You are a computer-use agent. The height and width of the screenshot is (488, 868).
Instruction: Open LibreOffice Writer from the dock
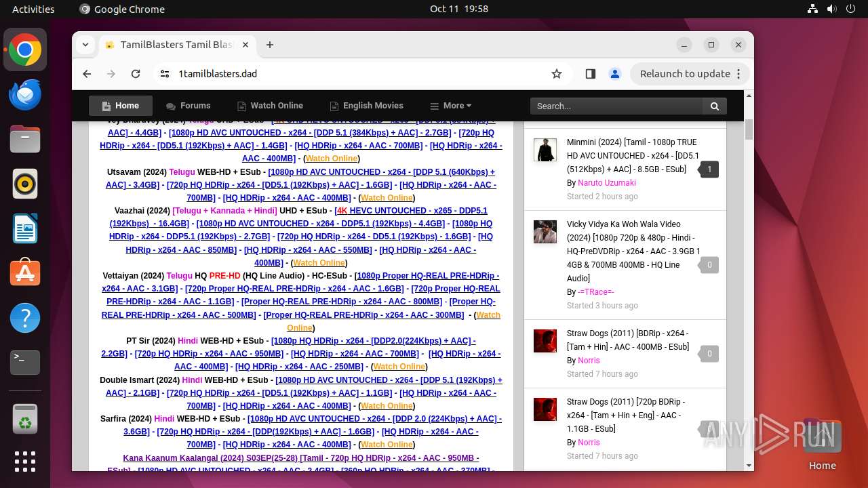point(25,228)
